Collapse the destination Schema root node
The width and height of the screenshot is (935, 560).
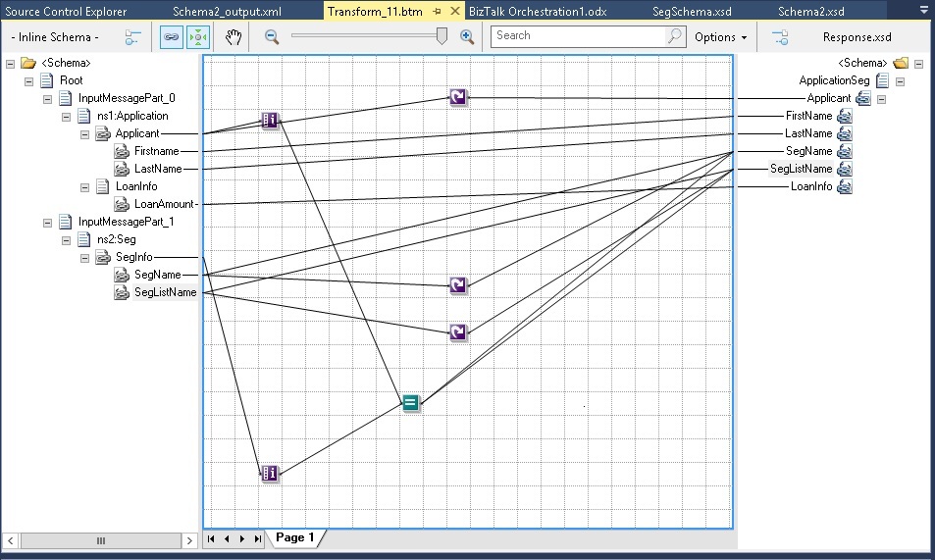(x=919, y=63)
